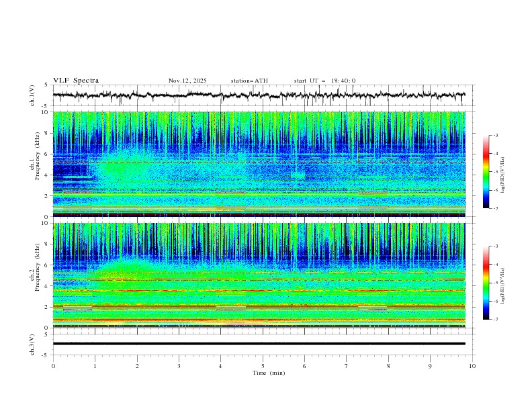Click the ch.1 voltage waveform trace
The width and height of the screenshot is (532, 411).
tap(259, 95)
